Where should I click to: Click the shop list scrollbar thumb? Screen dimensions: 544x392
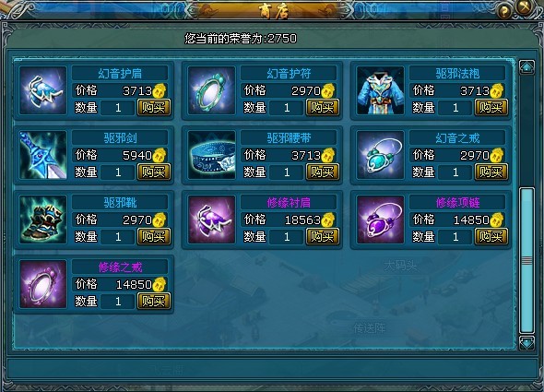(526, 260)
